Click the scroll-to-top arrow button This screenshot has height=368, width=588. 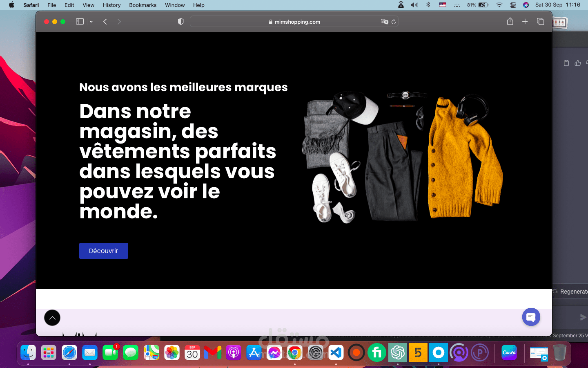coord(52,318)
